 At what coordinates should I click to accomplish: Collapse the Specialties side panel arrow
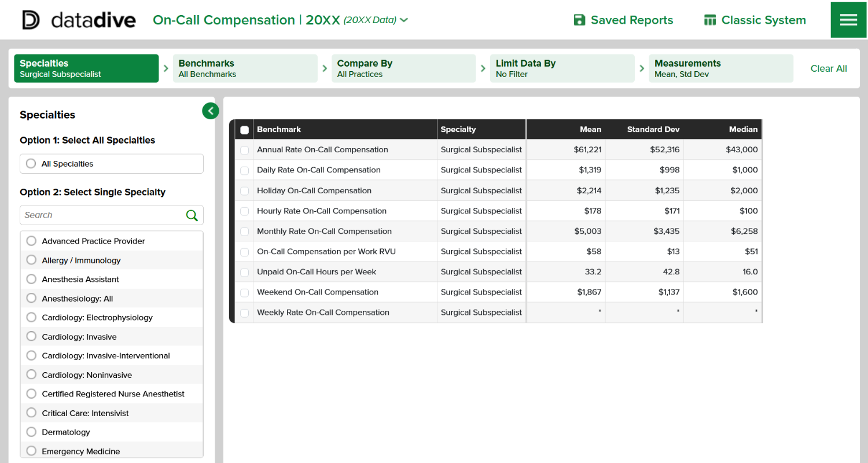point(211,111)
